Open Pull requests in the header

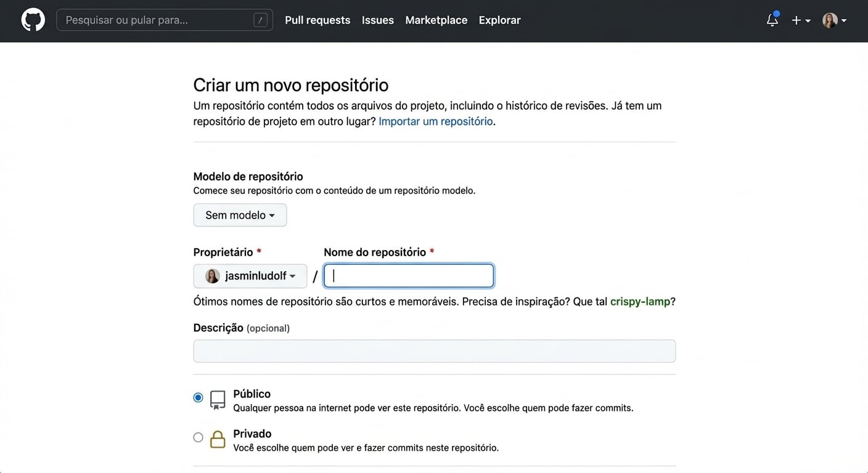[317, 20]
